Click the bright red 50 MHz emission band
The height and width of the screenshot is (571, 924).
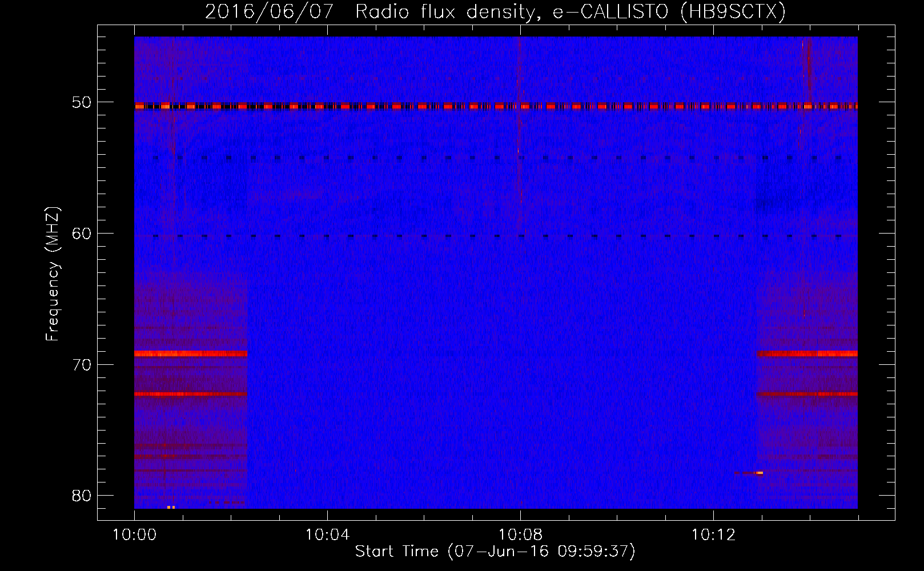coord(496,106)
